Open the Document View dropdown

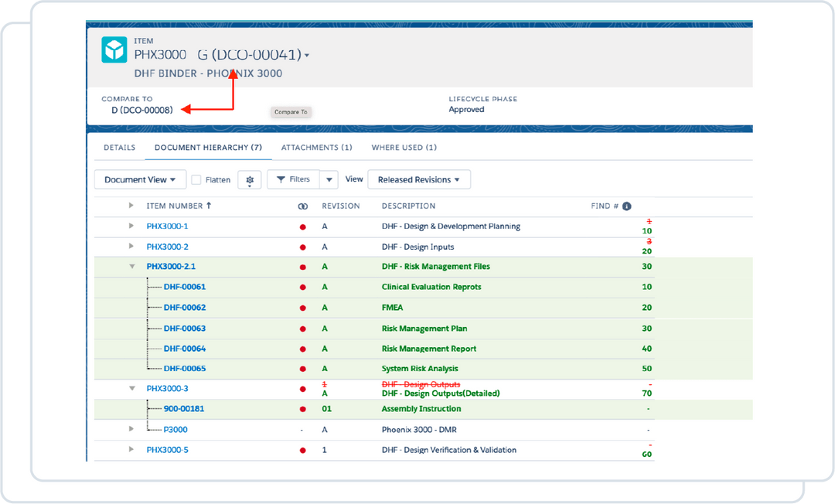tap(139, 179)
